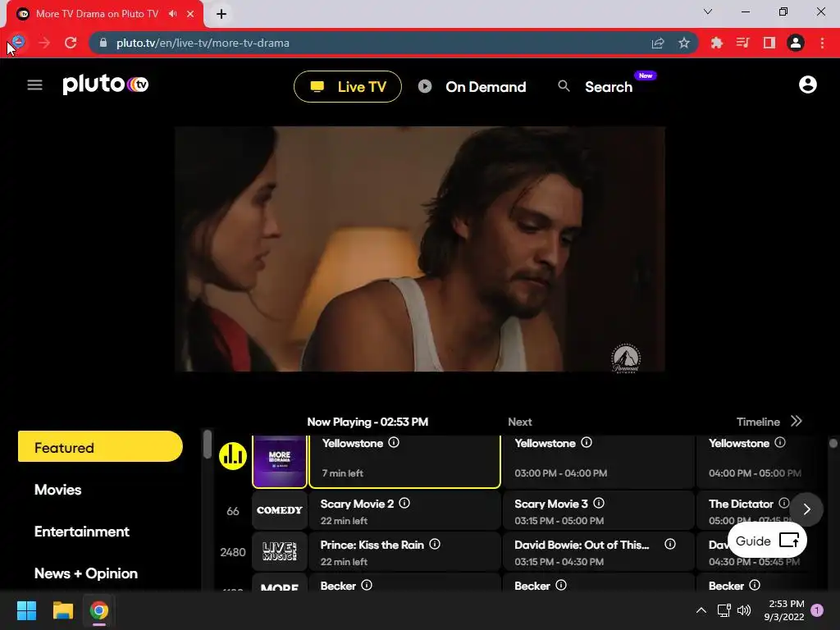Close the More TV Drama browser tab
The height and width of the screenshot is (630, 840).
tap(190, 14)
